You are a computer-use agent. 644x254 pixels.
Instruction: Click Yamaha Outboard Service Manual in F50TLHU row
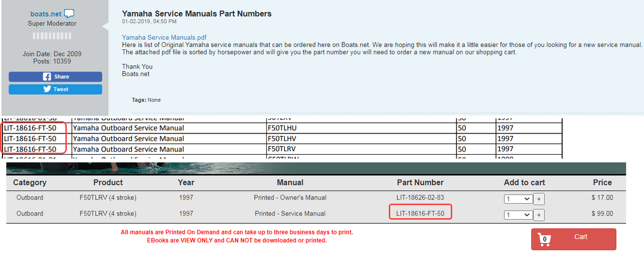pyautogui.click(x=129, y=128)
